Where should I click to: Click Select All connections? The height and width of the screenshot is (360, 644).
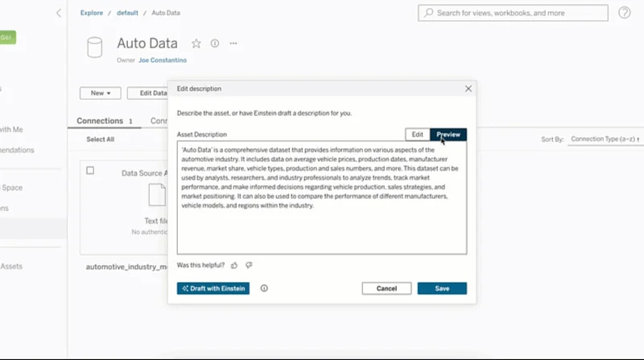pos(100,139)
